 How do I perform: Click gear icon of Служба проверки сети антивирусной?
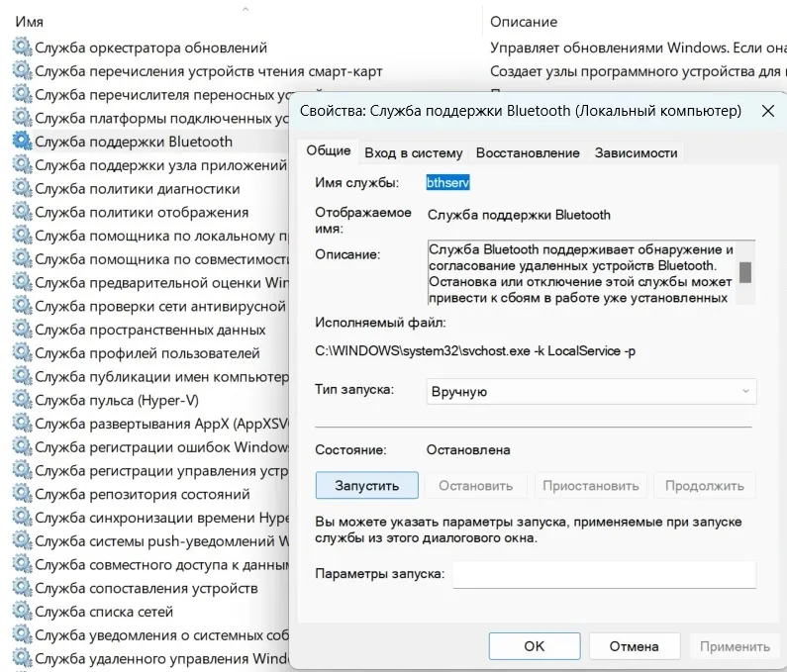[22, 305]
